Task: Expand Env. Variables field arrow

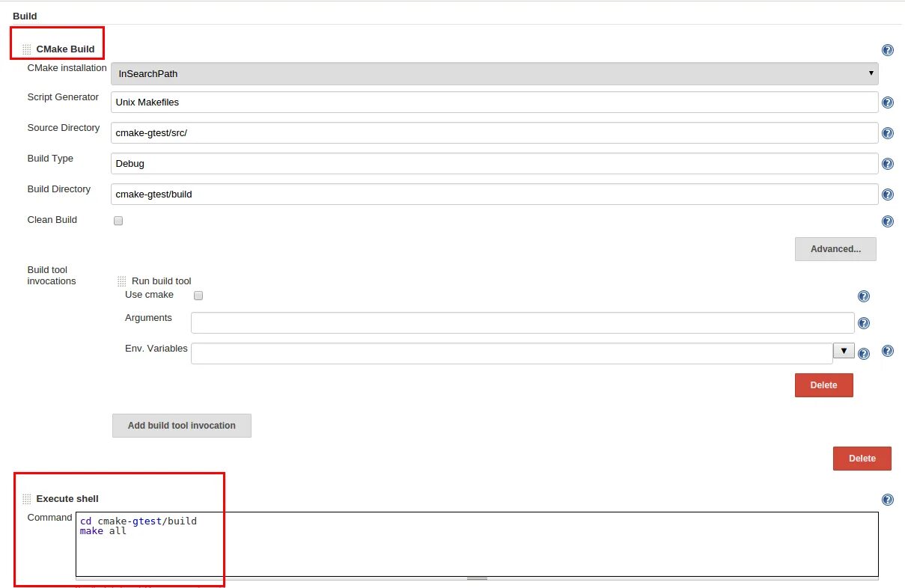Action: click(x=844, y=350)
